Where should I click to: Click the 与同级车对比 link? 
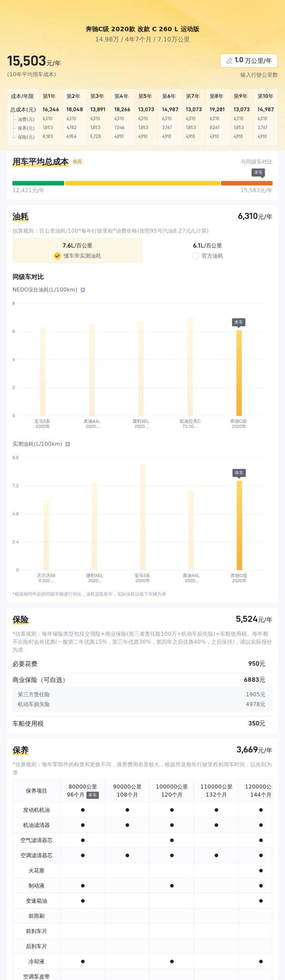pos(256,162)
